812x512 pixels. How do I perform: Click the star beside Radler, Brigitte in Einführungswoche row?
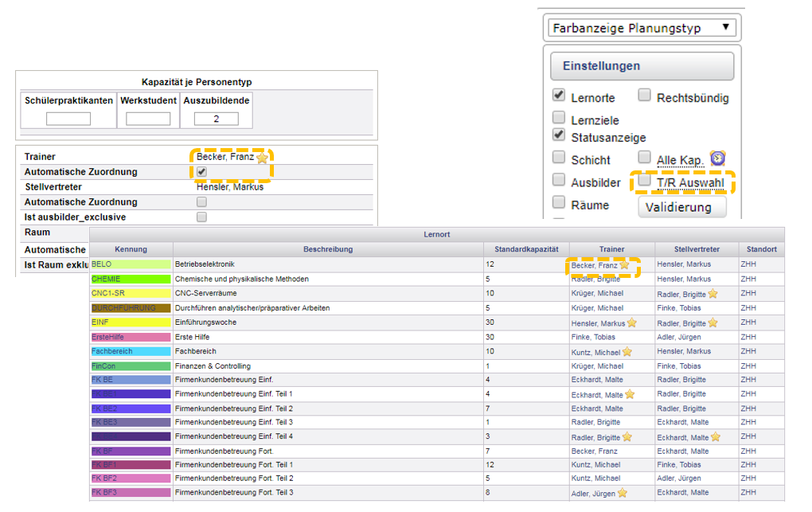point(713,322)
